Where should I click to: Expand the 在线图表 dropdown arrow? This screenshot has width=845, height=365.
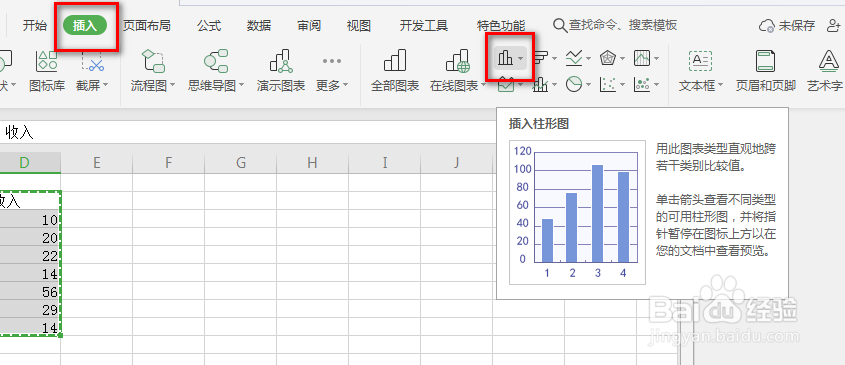[x=483, y=86]
